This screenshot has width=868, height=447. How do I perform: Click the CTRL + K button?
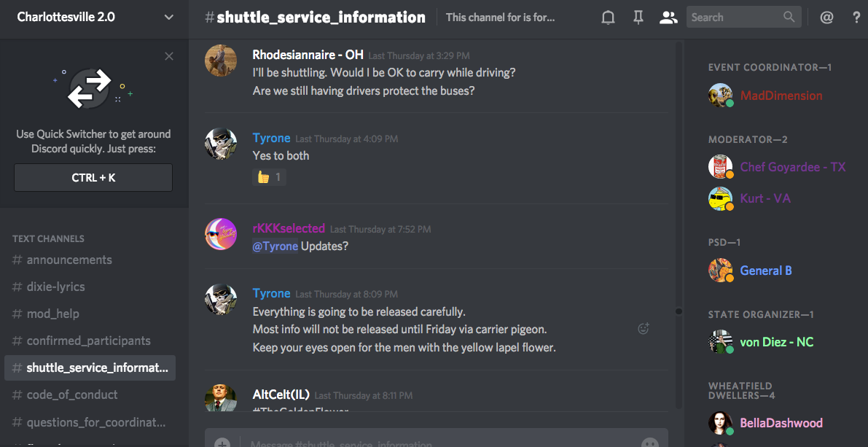[93, 178]
